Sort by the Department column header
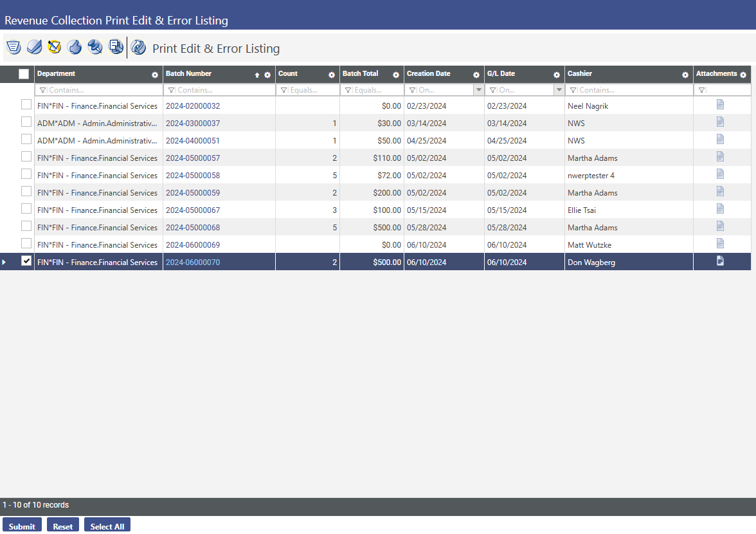Viewport: 756px width, 534px height. pos(56,74)
